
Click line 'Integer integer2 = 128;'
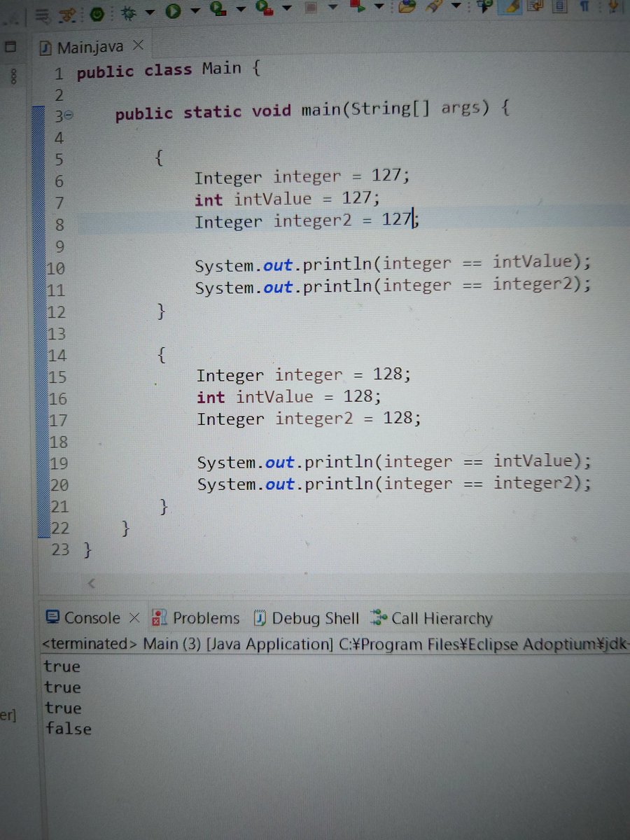[309, 419]
